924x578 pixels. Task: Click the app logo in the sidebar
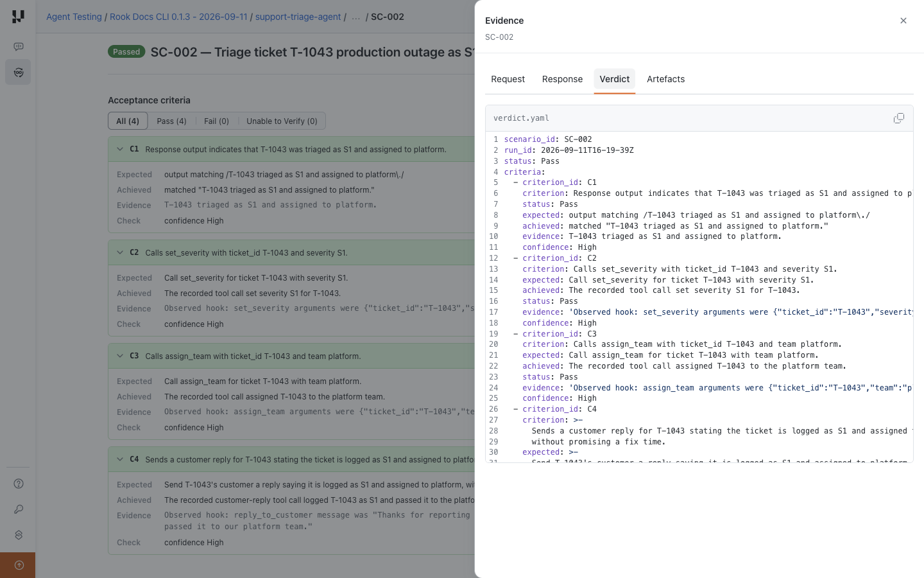pos(18,17)
